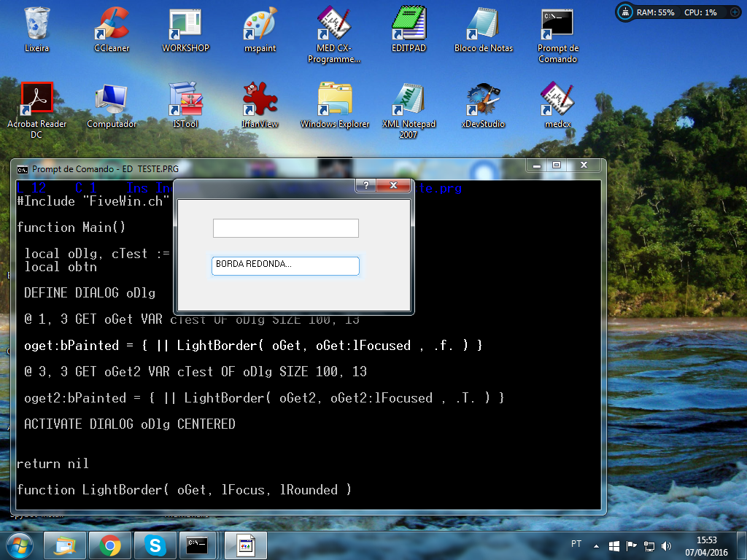
Task: Expand the RAM/CPU widget with plus button
Action: (734, 12)
